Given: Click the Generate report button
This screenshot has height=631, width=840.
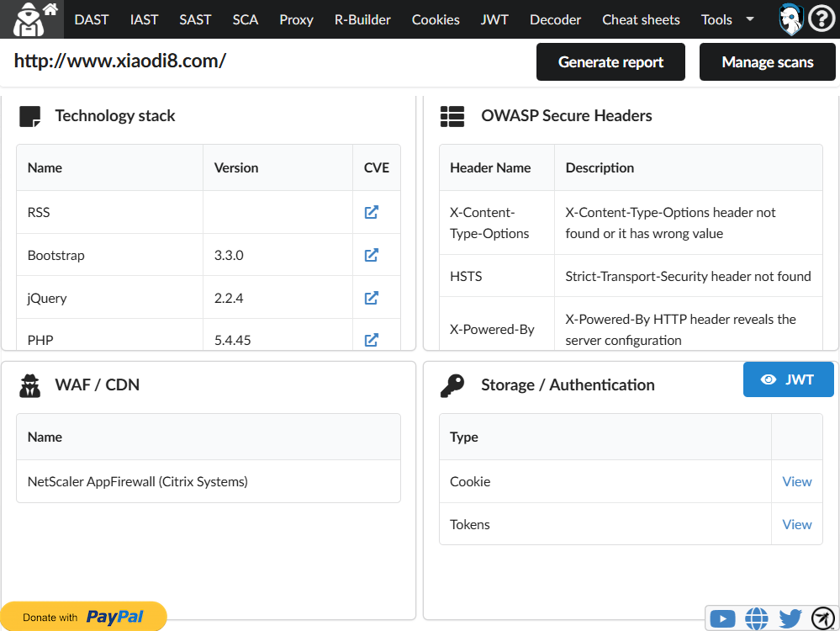Looking at the screenshot, I should point(610,62).
